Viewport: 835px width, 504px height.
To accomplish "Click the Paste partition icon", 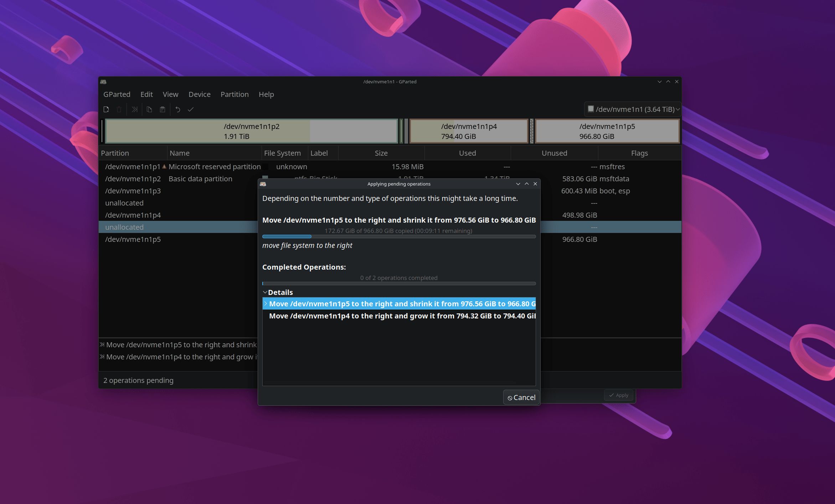I will point(163,109).
